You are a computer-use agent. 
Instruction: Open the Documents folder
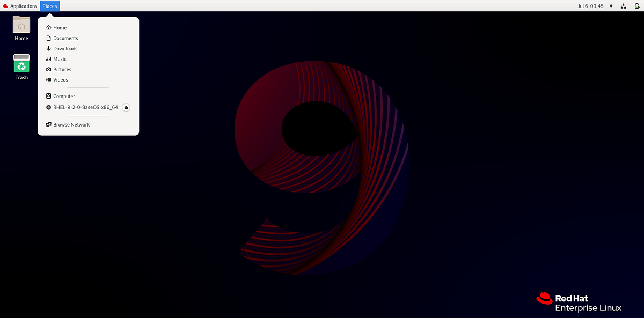click(65, 38)
